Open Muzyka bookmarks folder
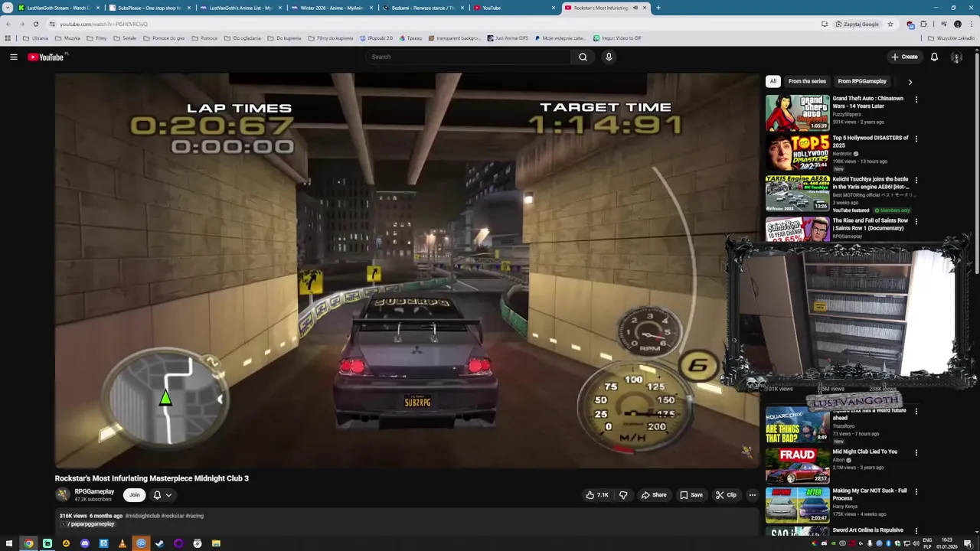 67,37
